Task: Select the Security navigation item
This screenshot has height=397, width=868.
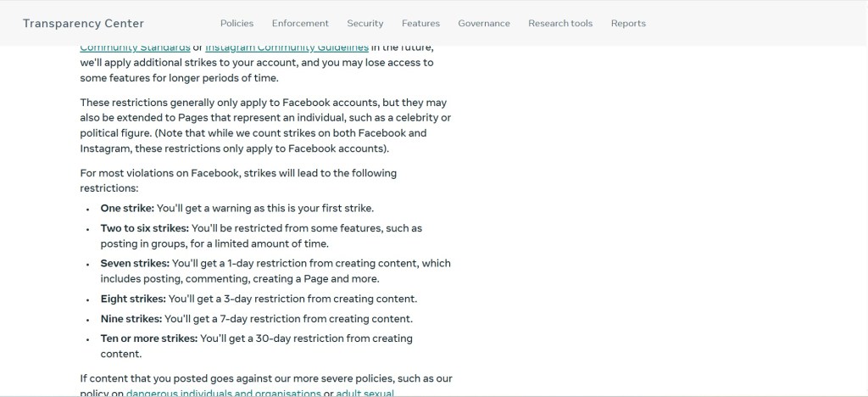Action: pos(365,24)
